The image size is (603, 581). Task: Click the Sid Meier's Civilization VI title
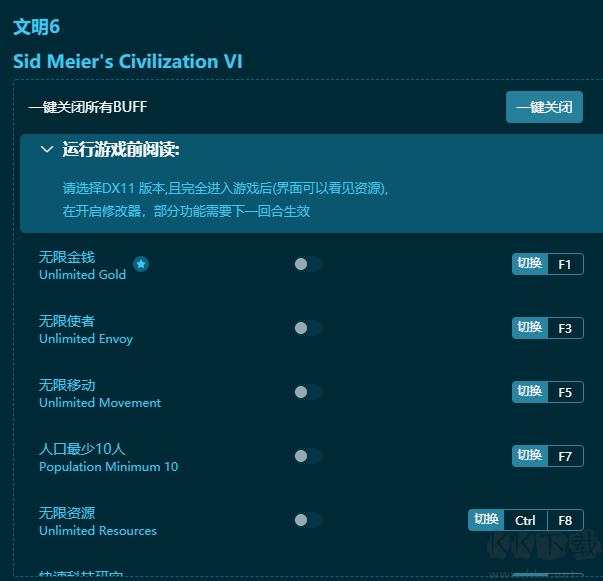128,62
